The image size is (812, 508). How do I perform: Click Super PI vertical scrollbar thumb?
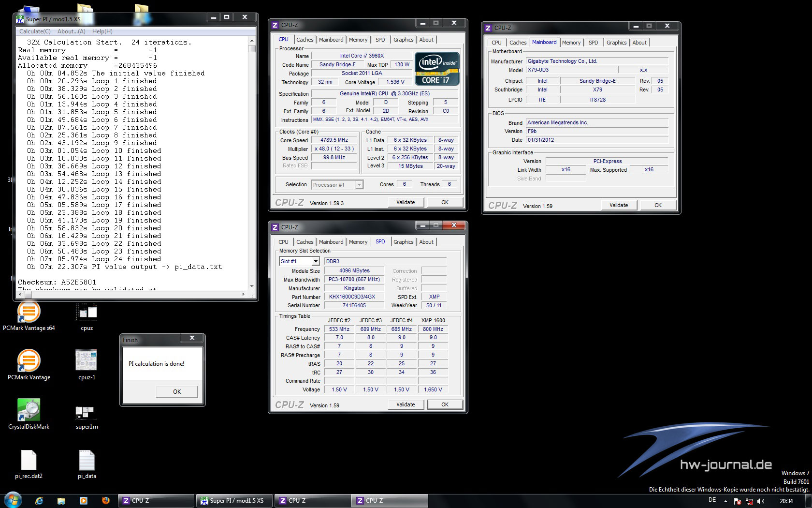tap(252, 48)
